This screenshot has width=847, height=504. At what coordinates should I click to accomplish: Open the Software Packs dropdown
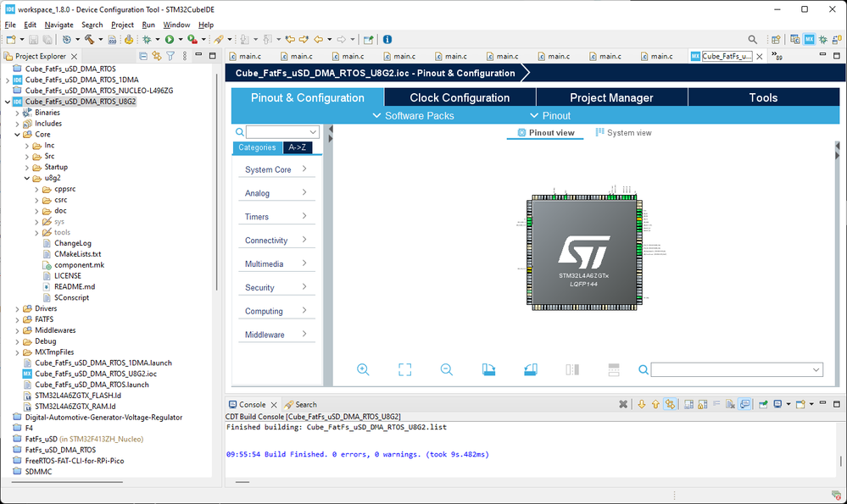pos(413,115)
